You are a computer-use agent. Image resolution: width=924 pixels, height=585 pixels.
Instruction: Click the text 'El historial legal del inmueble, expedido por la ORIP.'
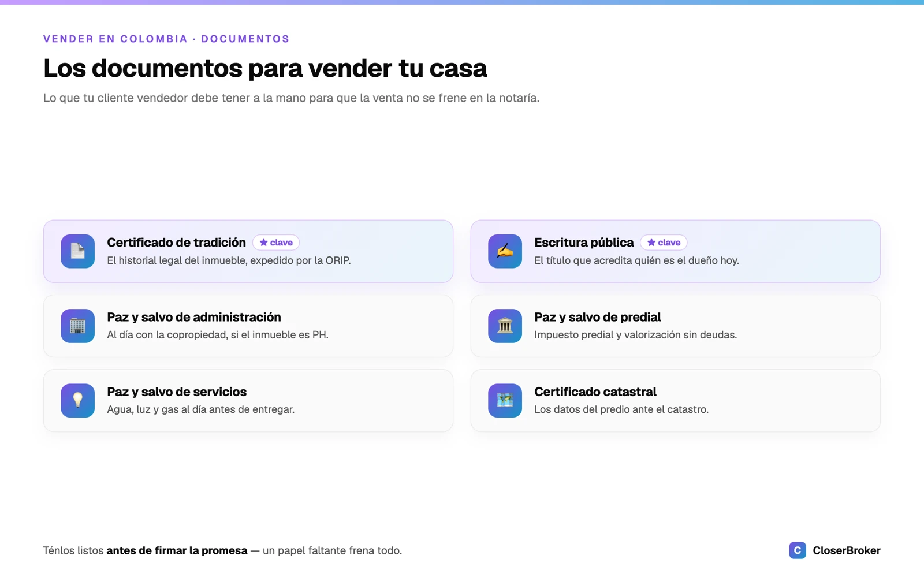[229, 260]
